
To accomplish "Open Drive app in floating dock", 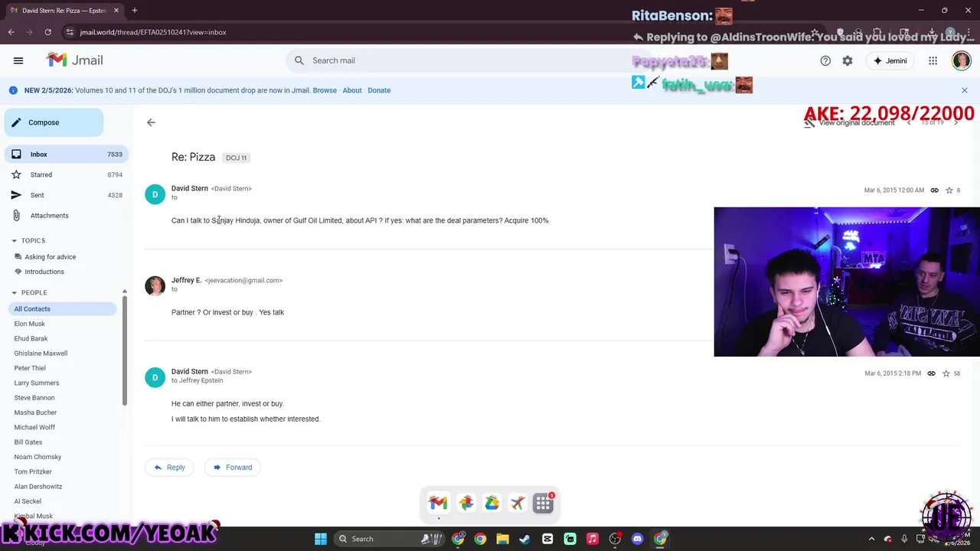I will pyautogui.click(x=492, y=503).
